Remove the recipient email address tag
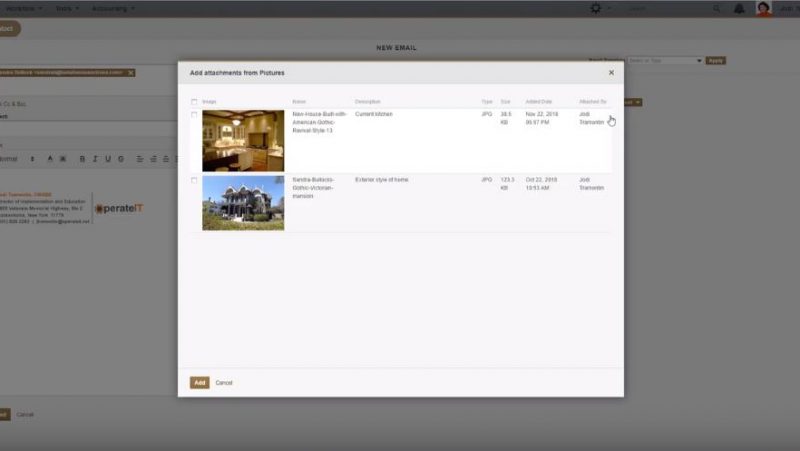 (130, 73)
